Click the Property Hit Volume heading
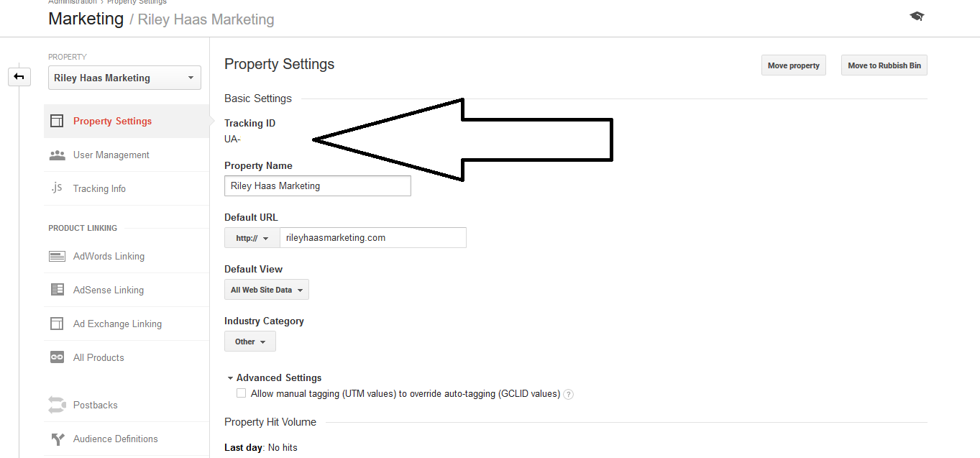Image resolution: width=980 pixels, height=458 pixels. click(270, 422)
